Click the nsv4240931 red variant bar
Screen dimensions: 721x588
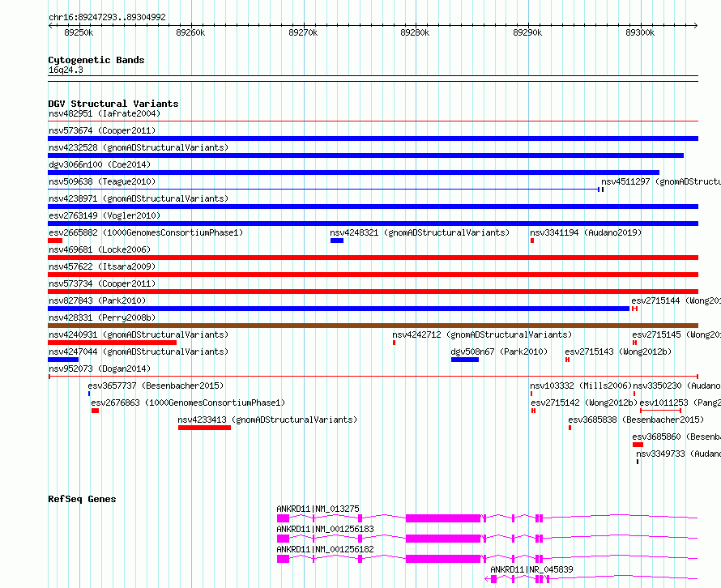[x=112, y=343]
